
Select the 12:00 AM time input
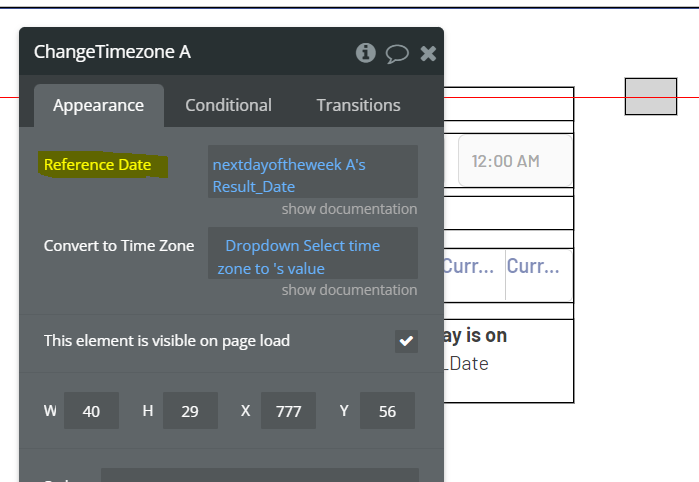click(515, 161)
